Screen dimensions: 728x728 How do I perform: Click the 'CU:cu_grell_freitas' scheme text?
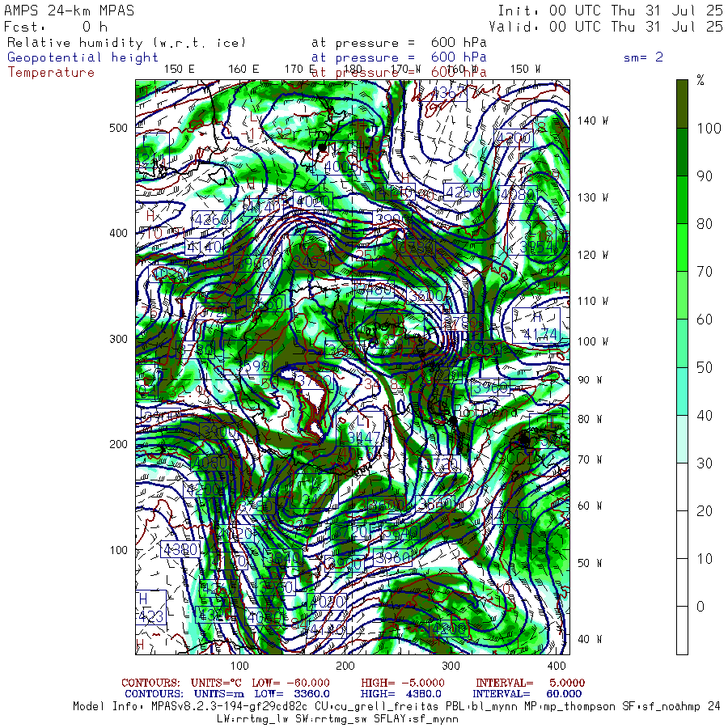click(x=376, y=707)
